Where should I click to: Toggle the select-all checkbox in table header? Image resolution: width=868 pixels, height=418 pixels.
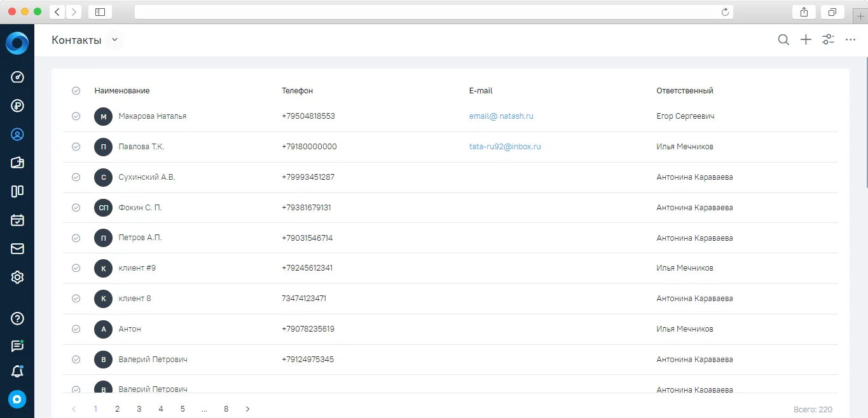coord(76,91)
